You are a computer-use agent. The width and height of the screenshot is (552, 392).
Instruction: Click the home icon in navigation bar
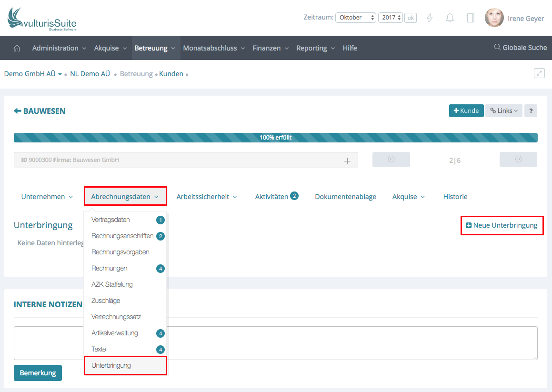(17, 48)
